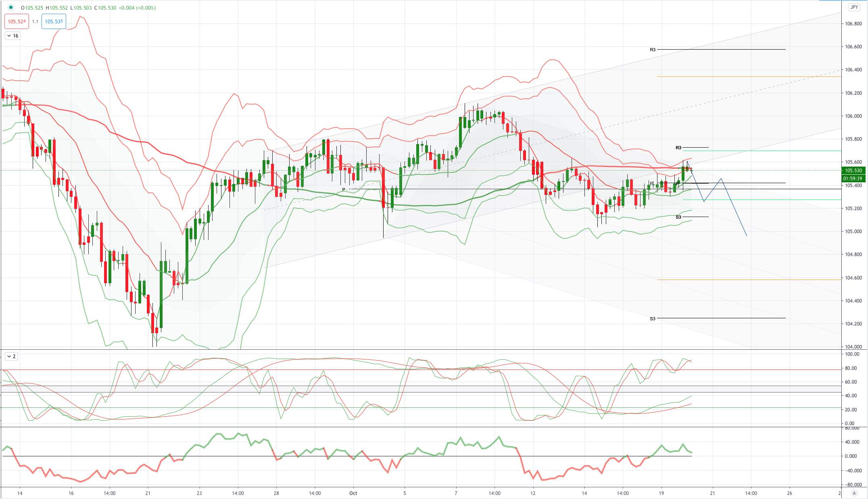The image size is (868, 499).
Task: Click the 105.800 price axis label
Action: [x=853, y=139]
